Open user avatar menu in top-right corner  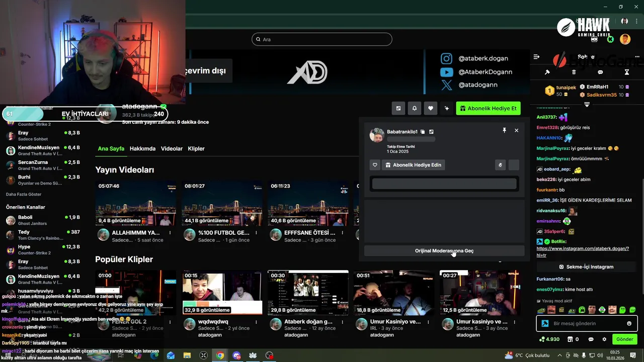[625, 39]
